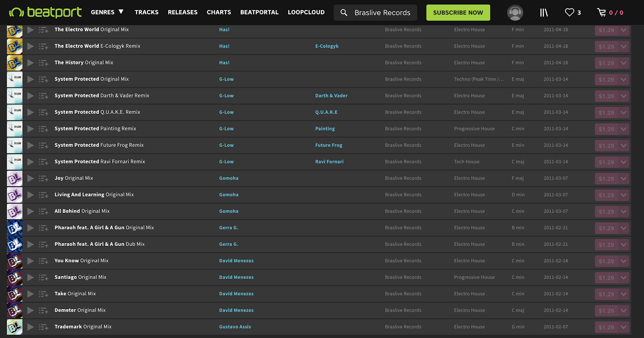644x338 pixels.
Task: Buy Living And Learning for $1.29
Action: click(607, 195)
